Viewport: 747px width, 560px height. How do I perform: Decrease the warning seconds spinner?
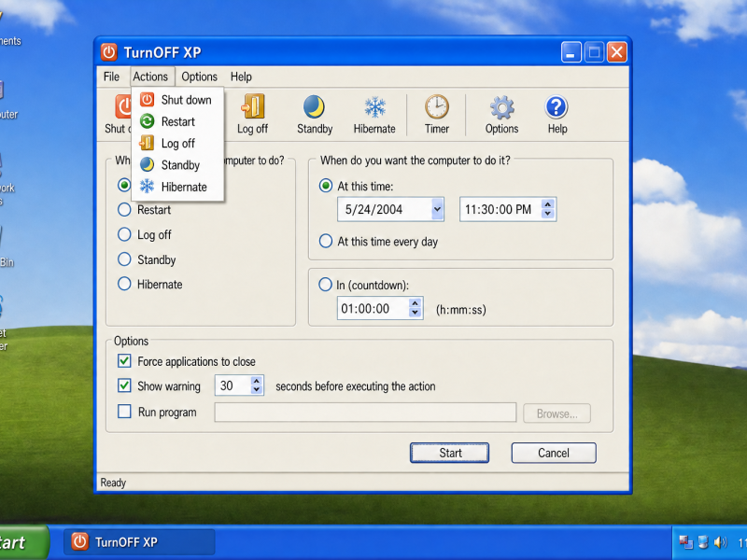click(257, 390)
